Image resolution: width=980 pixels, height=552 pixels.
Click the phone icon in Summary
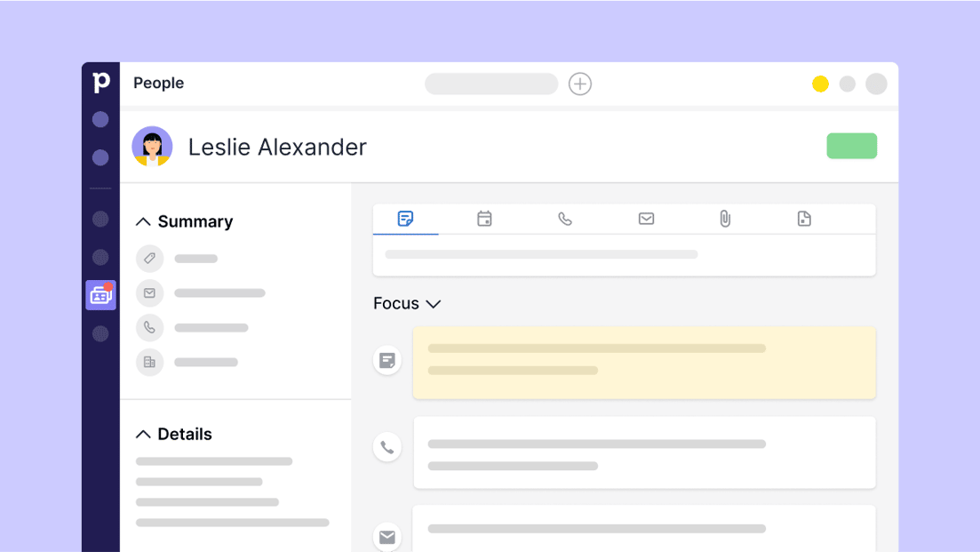(x=149, y=328)
